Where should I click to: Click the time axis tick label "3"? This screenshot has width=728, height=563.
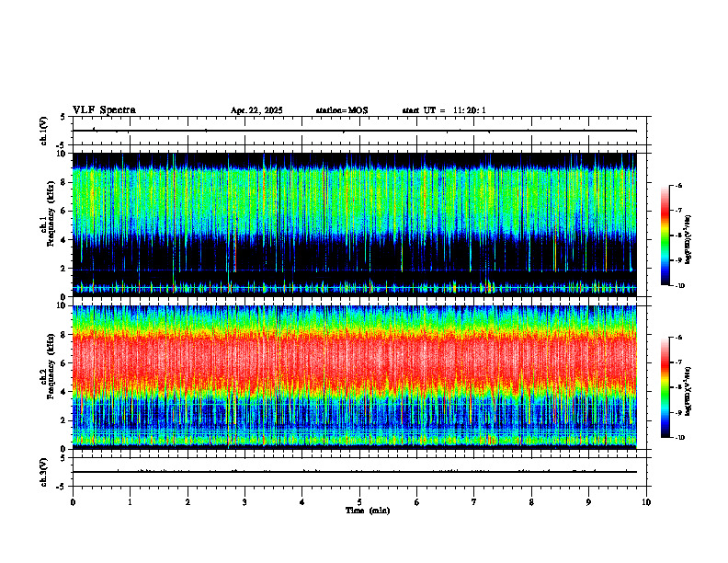coord(245,502)
